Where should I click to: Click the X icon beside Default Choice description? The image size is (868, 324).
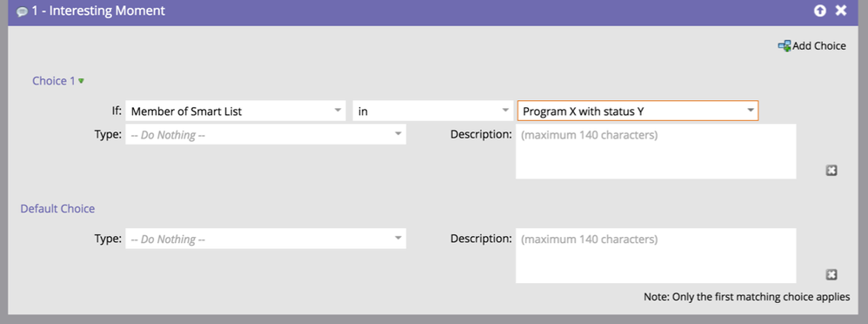pos(831,274)
